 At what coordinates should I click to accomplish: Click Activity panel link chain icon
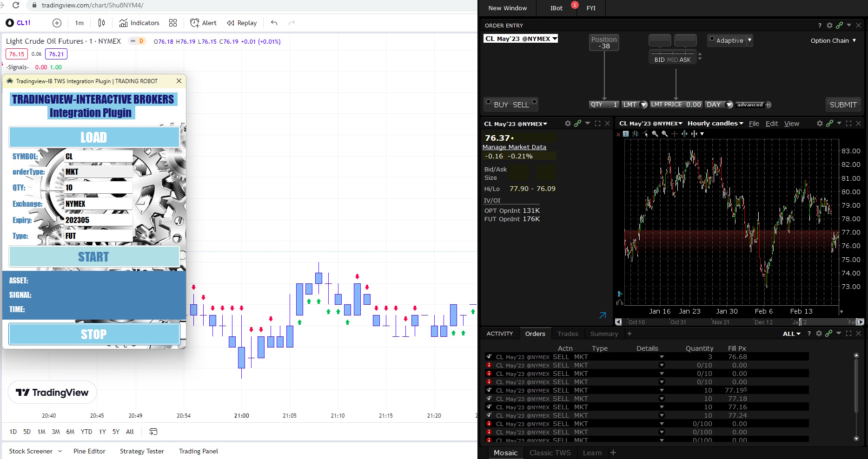(x=828, y=334)
